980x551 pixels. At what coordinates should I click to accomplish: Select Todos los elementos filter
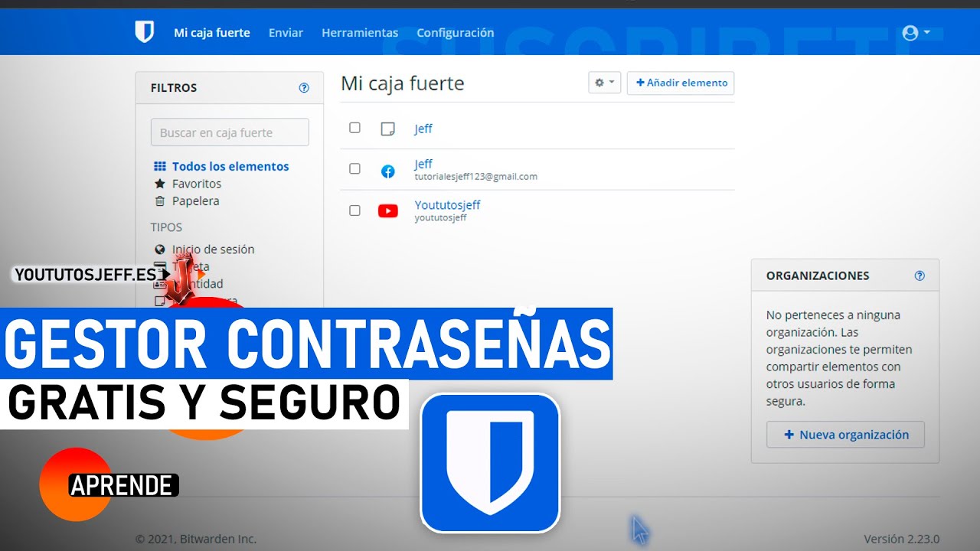[230, 166]
